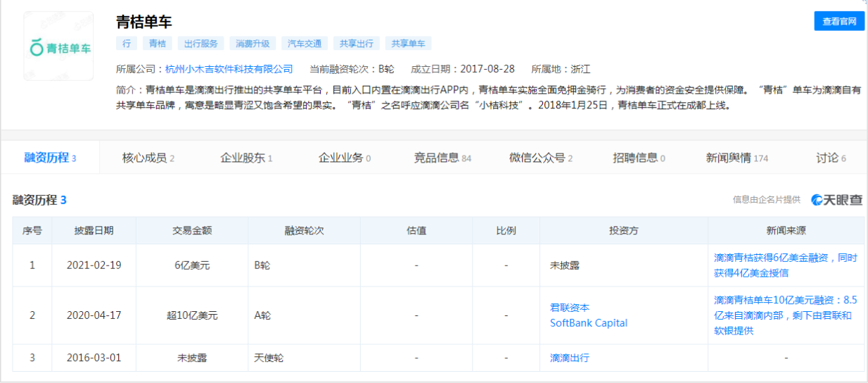The height and width of the screenshot is (383, 868).
Task: Click the amount cell 超10亿美元
Action: (x=192, y=315)
